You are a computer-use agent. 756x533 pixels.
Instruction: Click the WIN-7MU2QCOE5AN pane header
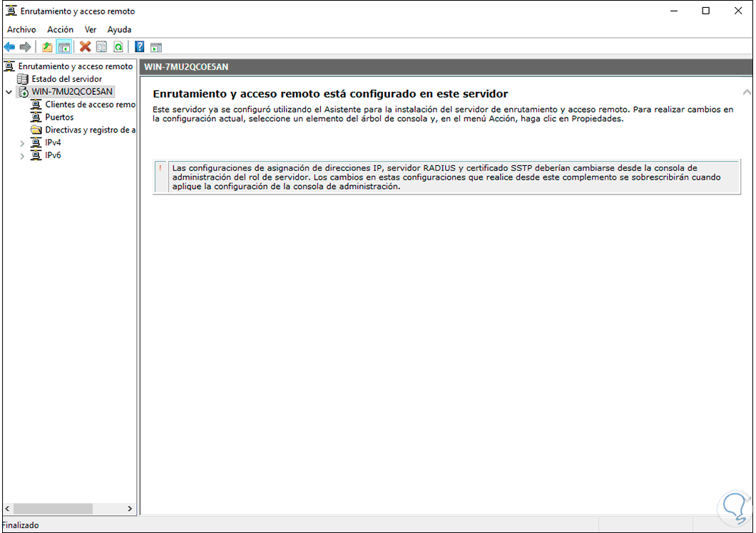tap(446, 67)
